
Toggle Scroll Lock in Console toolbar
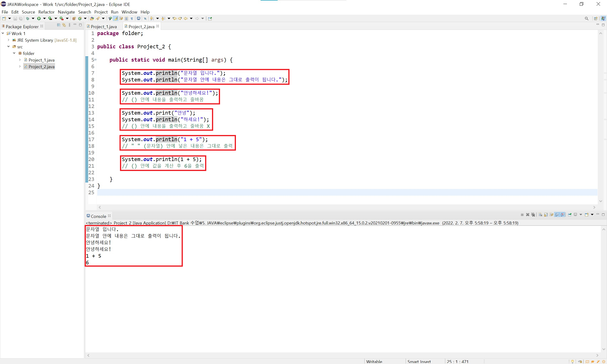click(546, 215)
